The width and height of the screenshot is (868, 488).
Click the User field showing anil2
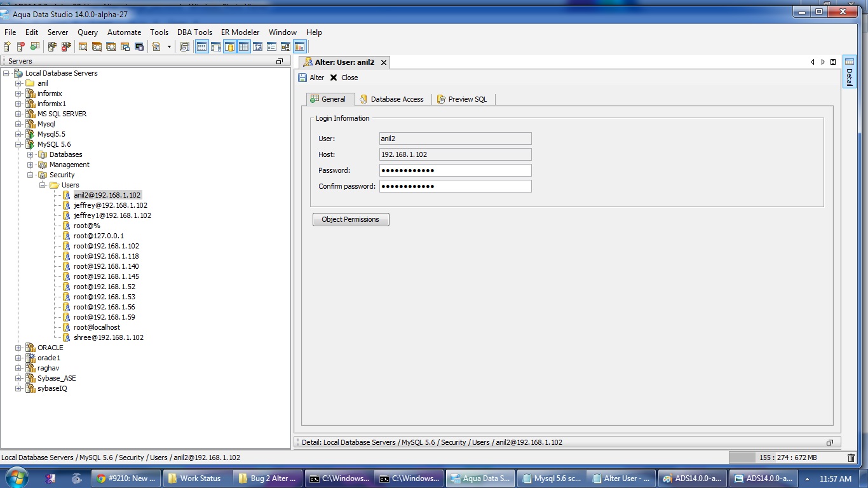pos(455,139)
